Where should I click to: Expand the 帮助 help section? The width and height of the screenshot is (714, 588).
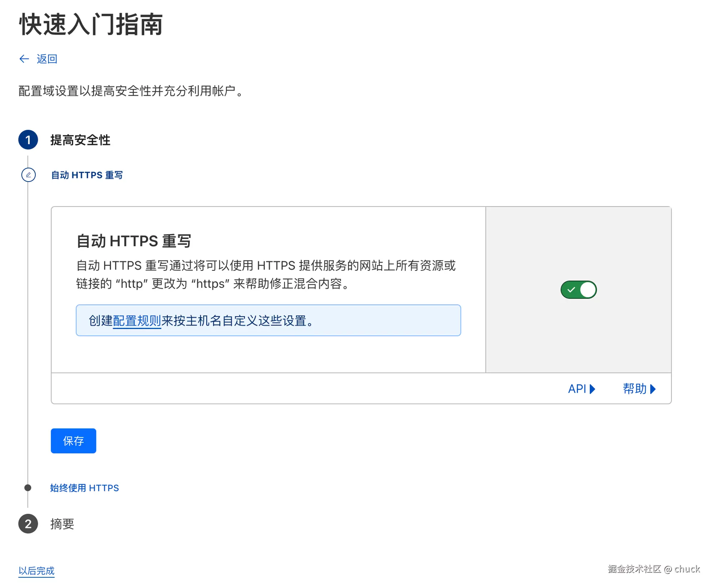(x=635, y=389)
